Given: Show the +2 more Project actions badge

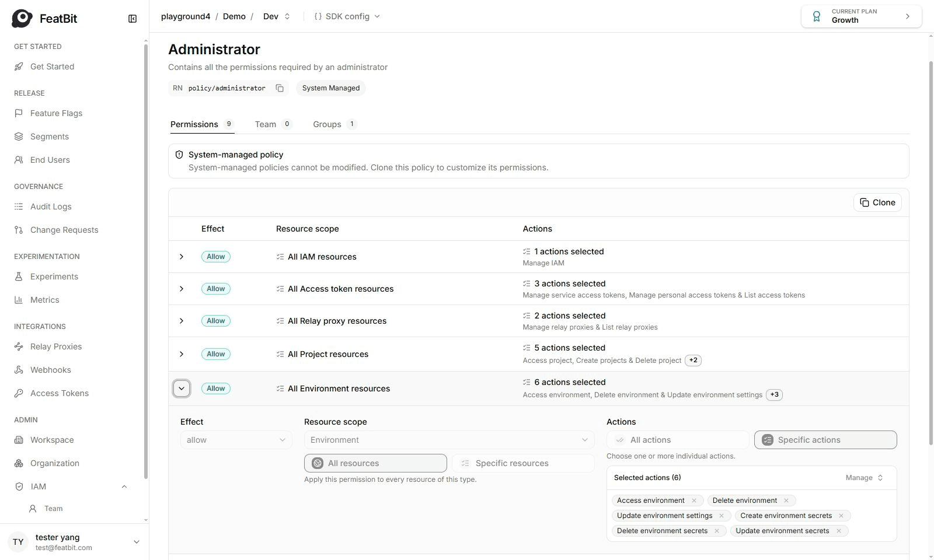Looking at the screenshot, I should [x=693, y=360].
